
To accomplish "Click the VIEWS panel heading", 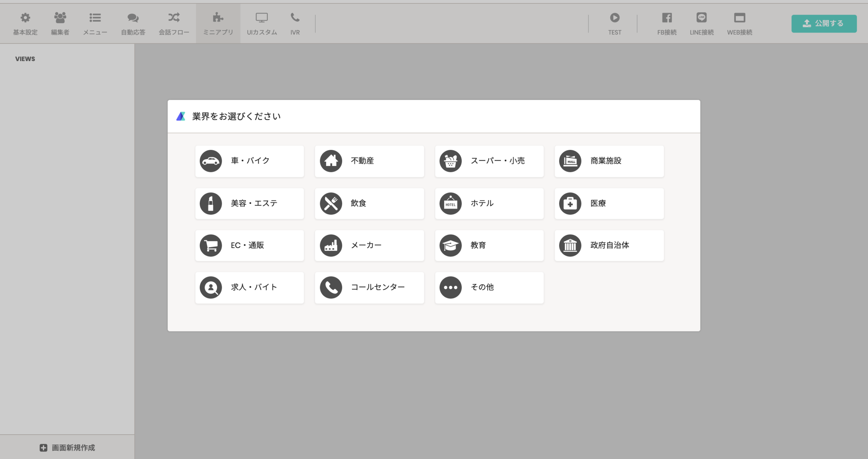I will pos(25,59).
